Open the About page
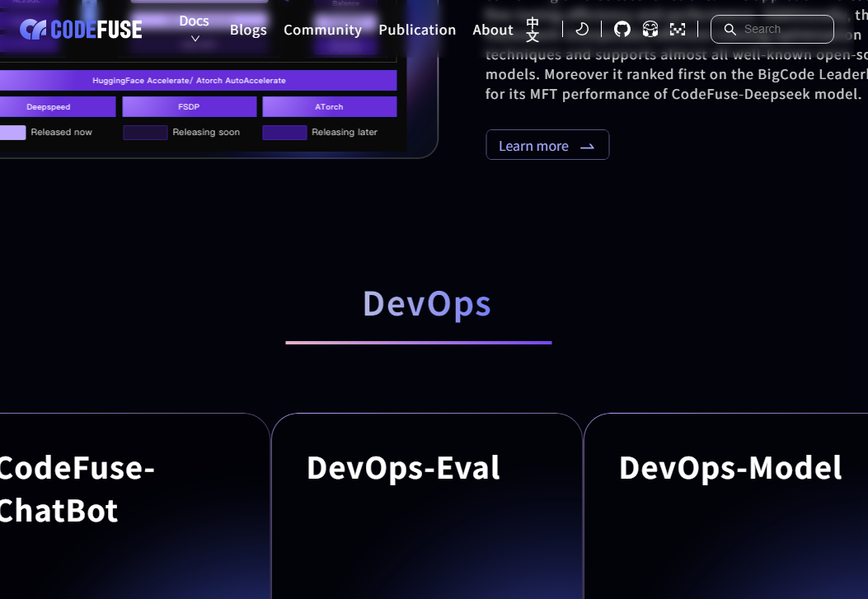The height and width of the screenshot is (599, 868). [x=493, y=30]
